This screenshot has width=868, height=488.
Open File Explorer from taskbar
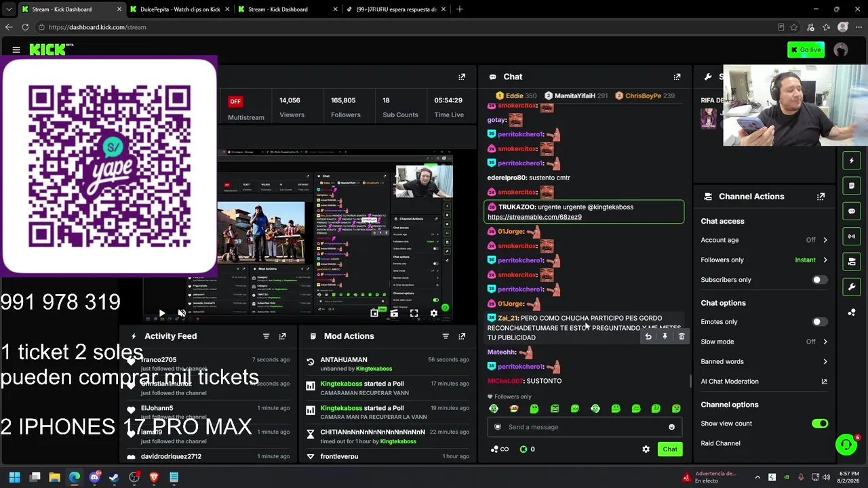coord(55,477)
